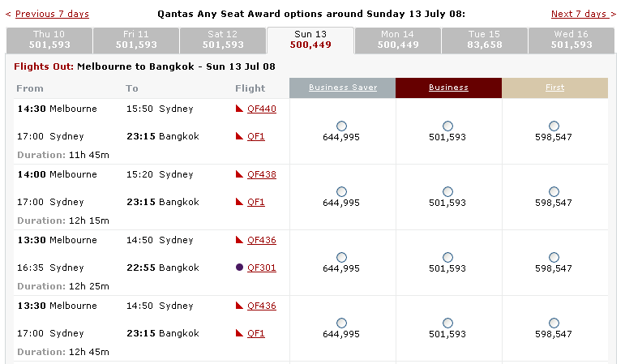This screenshot has width=625, height=364.
Task: Go to Previous 7 days
Action: pos(52,14)
